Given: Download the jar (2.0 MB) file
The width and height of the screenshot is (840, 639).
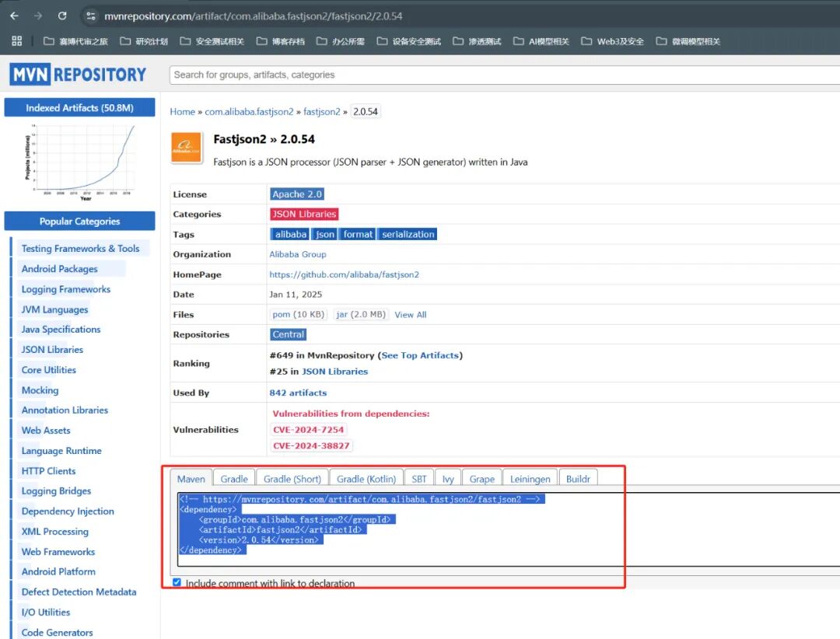Looking at the screenshot, I should (361, 314).
